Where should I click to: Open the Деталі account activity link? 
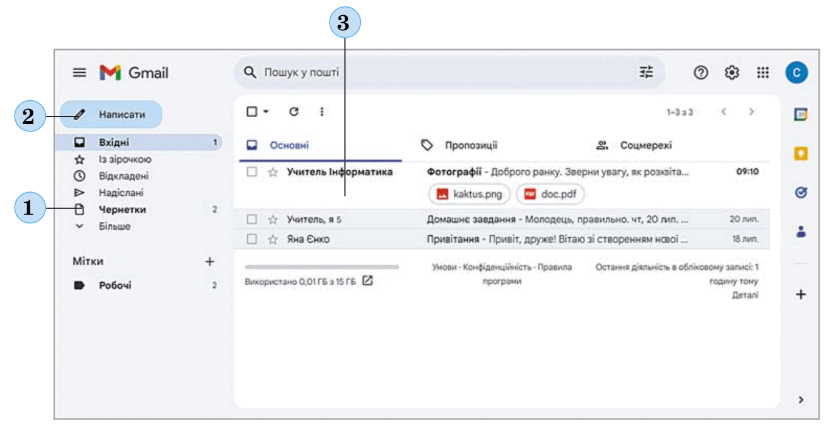click(745, 295)
